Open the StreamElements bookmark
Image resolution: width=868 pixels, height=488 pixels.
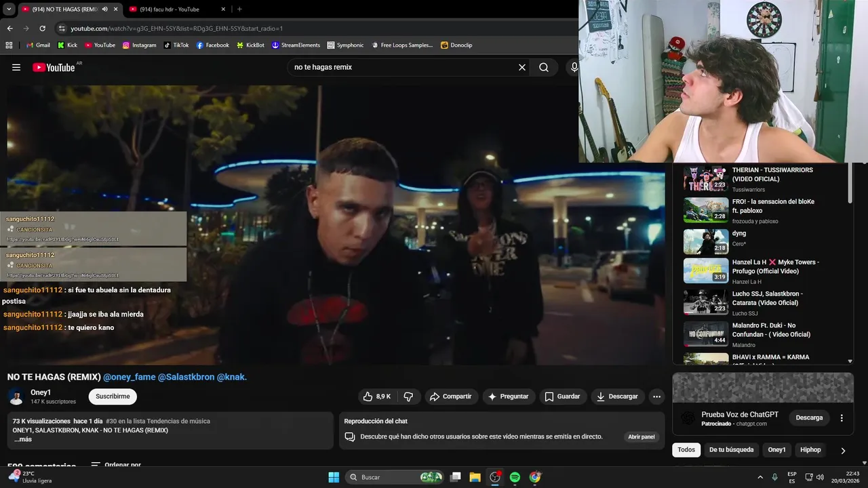296,45
